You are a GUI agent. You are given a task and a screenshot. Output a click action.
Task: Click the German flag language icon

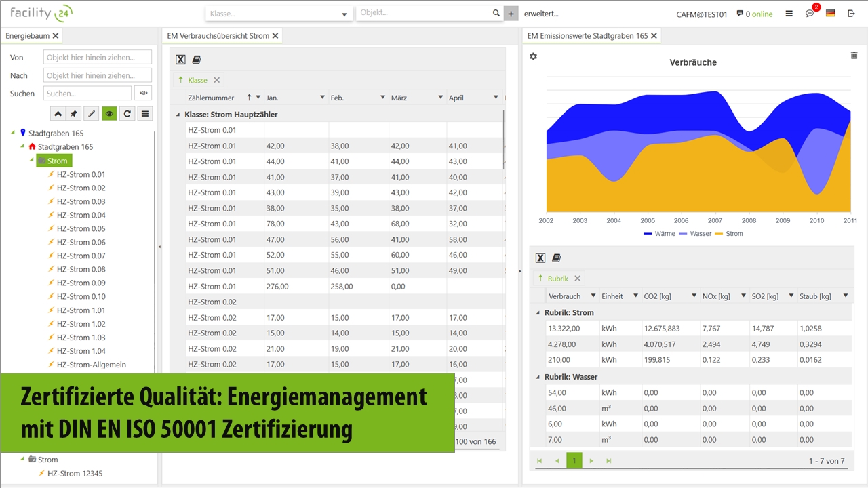pos(830,13)
